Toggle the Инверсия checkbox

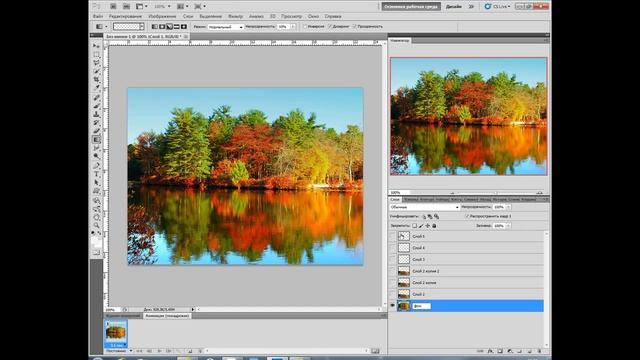304,27
